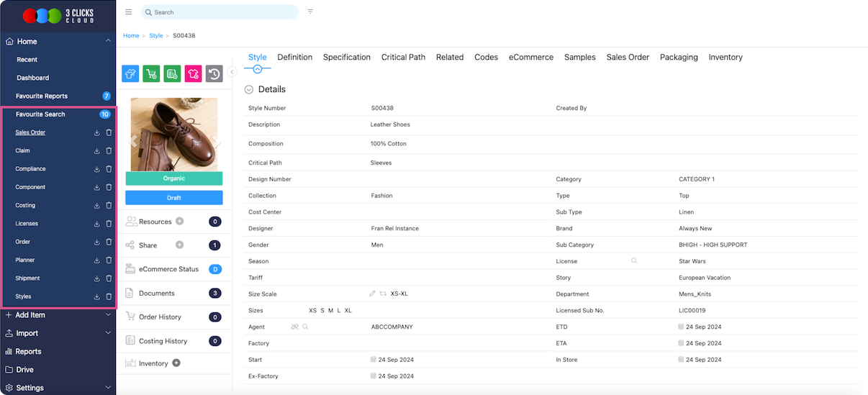The image size is (868, 395).
Task: Click the gray history clock icon
Action: point(214,73)
